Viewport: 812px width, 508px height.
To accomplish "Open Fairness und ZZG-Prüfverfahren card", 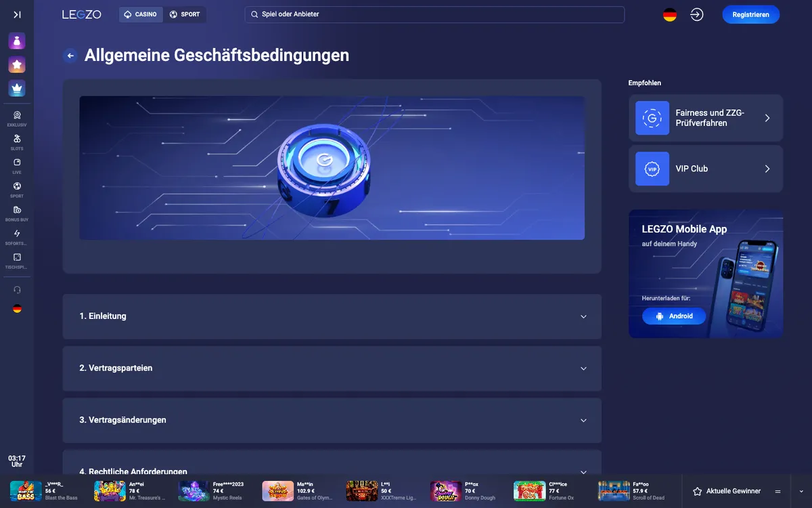I will tap(706, 118).
